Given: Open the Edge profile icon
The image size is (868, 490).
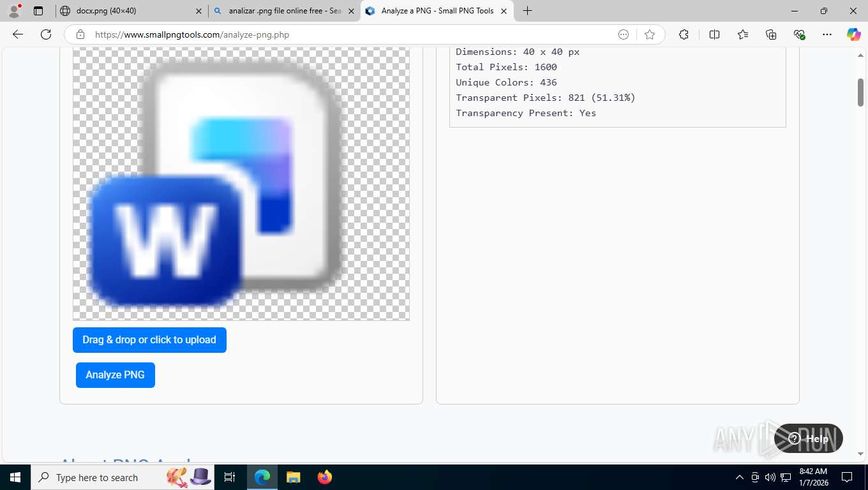Looking at the screenshot, I should coord(14,11).
